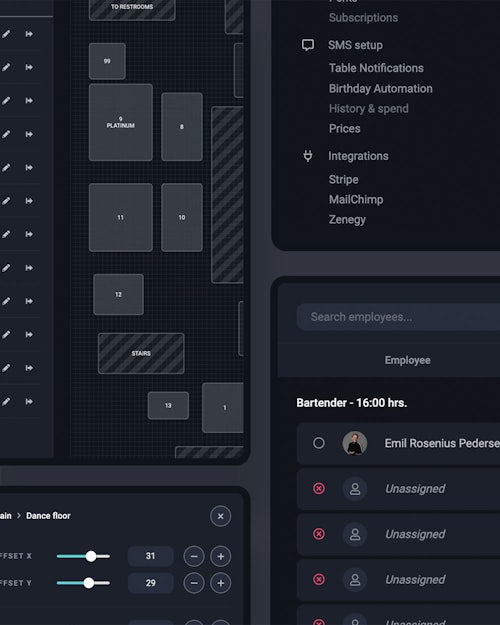Click Emil Rosenius Pedersen's avatar photo
Image resolution: width=500 pixels, height=625 pixels.
[x=355, y=443]
